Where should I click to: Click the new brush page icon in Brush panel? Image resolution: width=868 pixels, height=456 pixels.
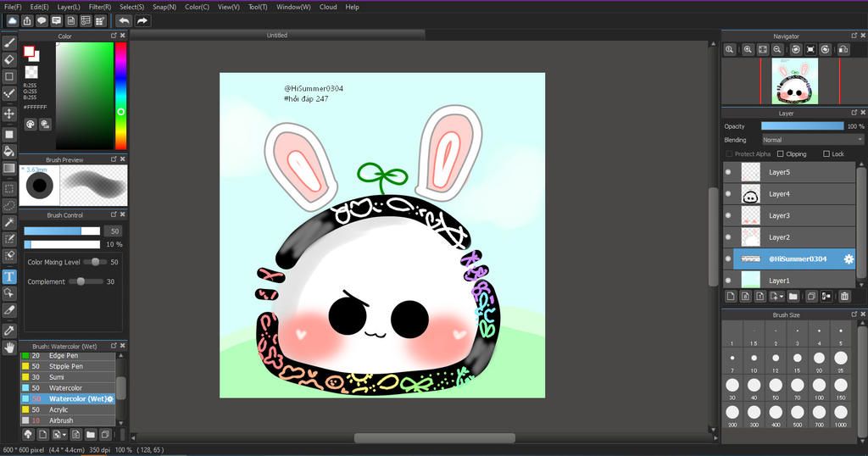tap(42, 435)
